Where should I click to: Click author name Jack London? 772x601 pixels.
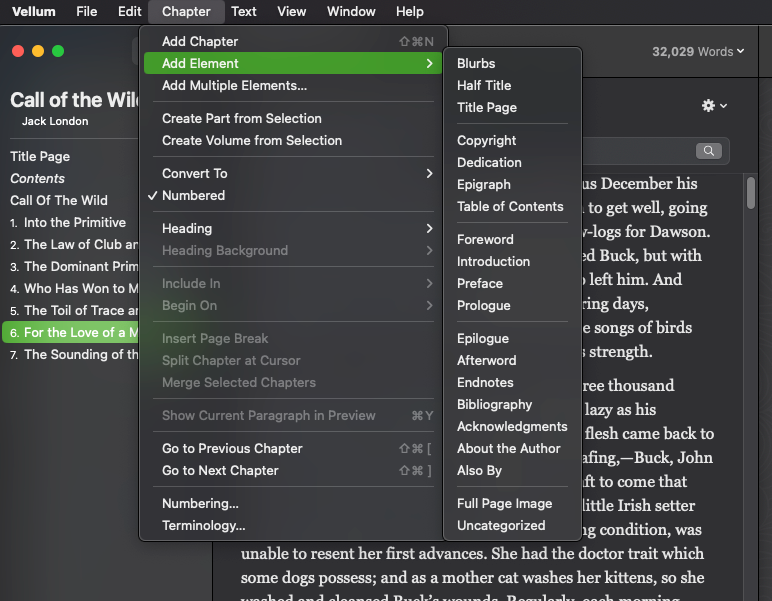55,121
